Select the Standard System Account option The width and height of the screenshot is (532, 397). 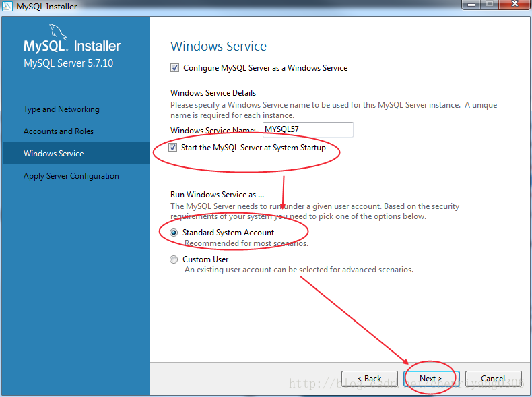click(x=174, y=233)
